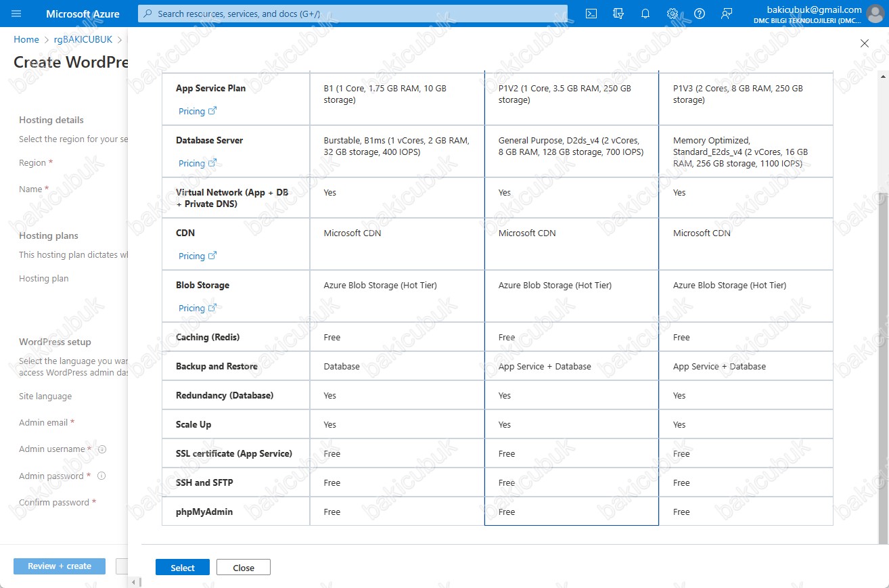889x588 pixels.
Task: Open portal settings gear
Action: point(673,14)
